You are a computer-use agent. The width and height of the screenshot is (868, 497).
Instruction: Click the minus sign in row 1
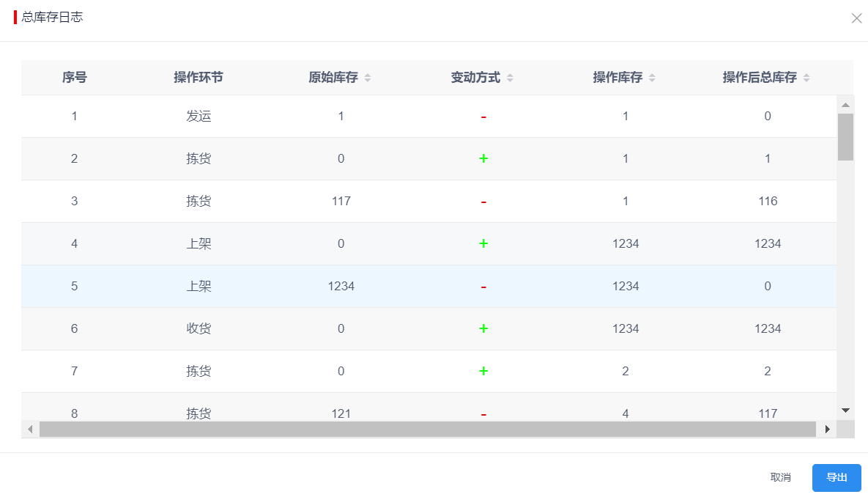tap(483, 117)
